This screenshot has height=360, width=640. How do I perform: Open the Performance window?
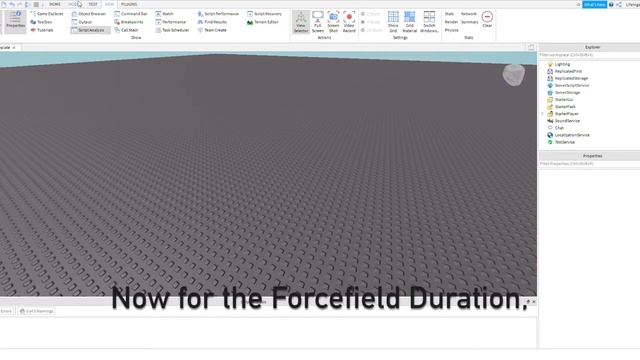click(x=171, y=22)
